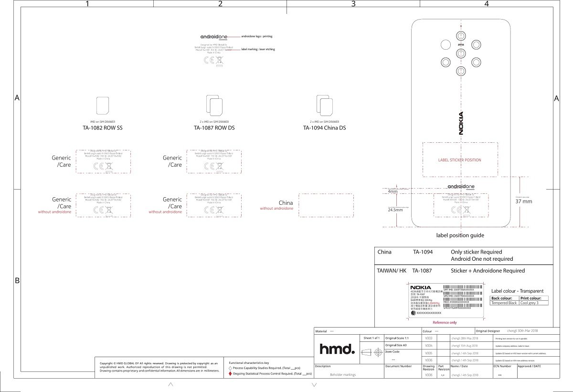Click the empty dashed China label box

click(x=326, y=205)
